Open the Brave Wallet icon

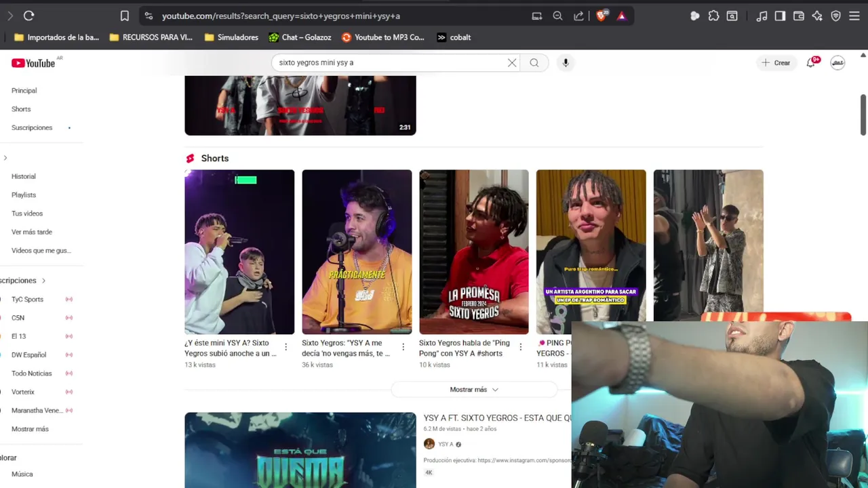pos(799,16)
